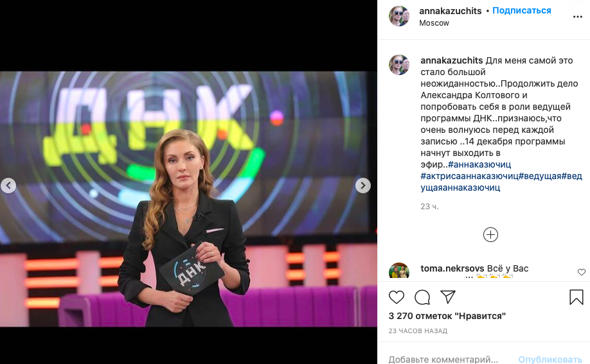This screenshot has height=364, width=590.
Task: Open the three-dots options menu
Action: click(578, 17)
